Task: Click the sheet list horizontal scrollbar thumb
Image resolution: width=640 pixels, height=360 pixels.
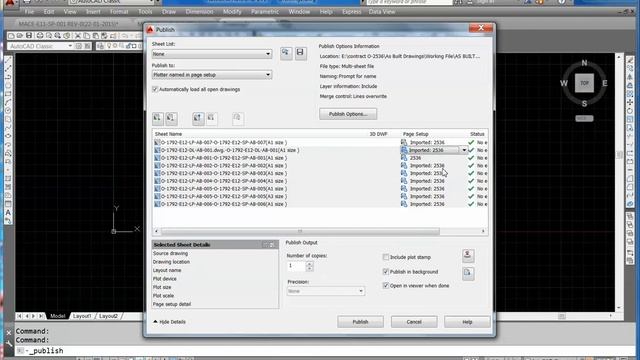Action: point(300,231)
